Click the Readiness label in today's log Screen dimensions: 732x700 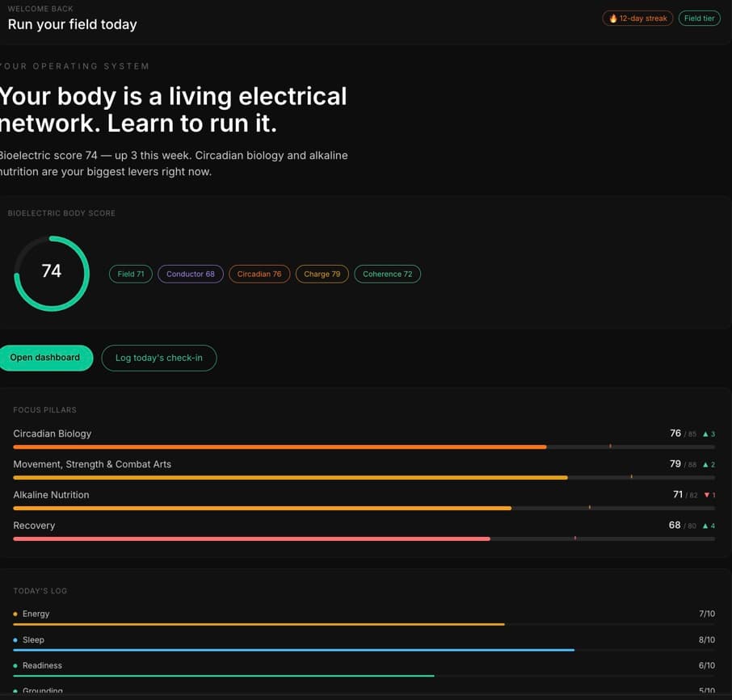pyautogui.click(x=42, y=665)
